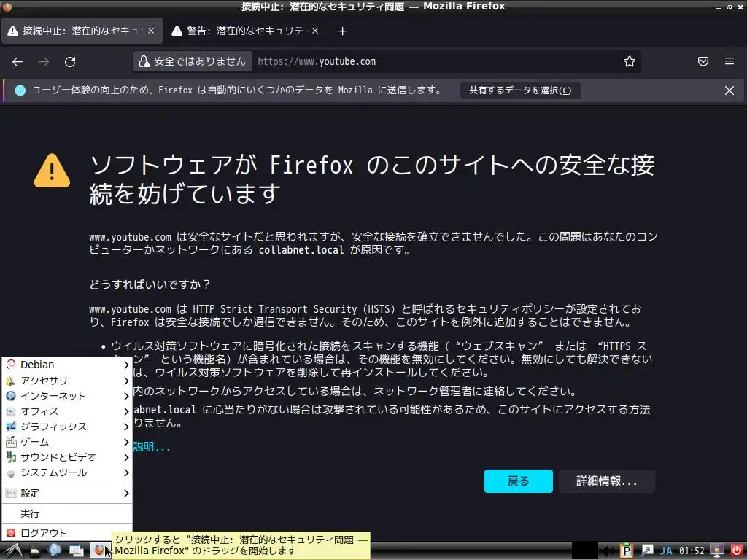The image size is (747, 560).
Task: Click the insecure connection lock indicator
Action: coord(192,61)
